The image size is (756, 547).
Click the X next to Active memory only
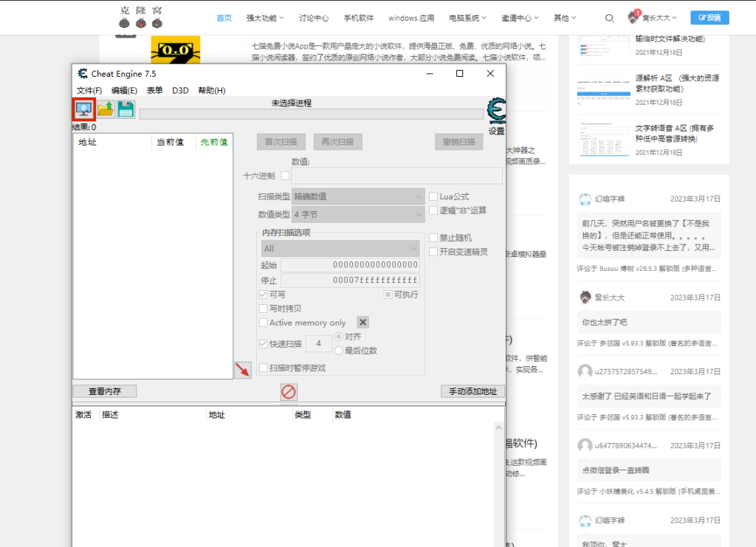pos(363,322)
